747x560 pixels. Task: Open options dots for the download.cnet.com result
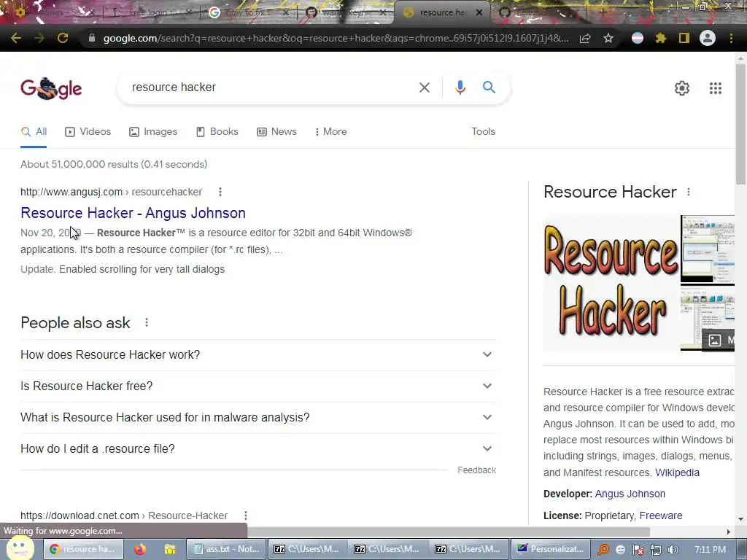(x=245, y=516)
